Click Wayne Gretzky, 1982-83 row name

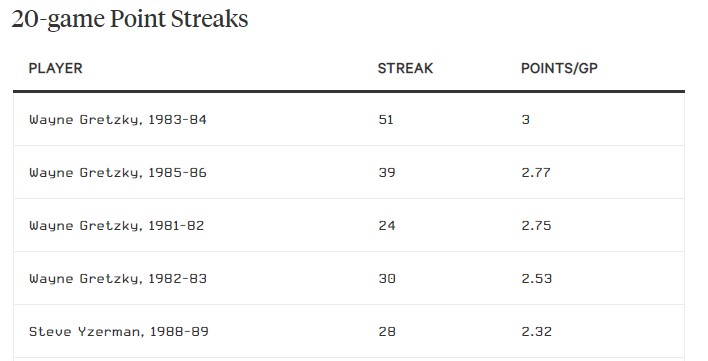coord(118,279)
